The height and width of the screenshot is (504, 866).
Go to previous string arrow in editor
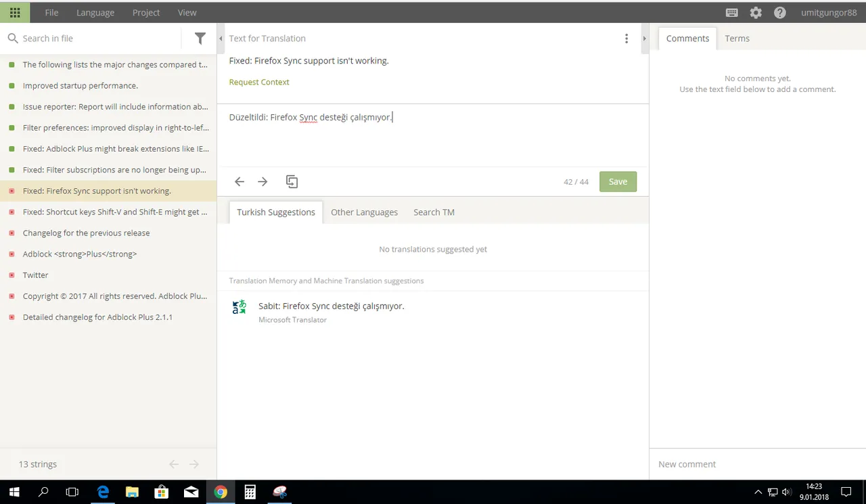[x=240, y=181]
